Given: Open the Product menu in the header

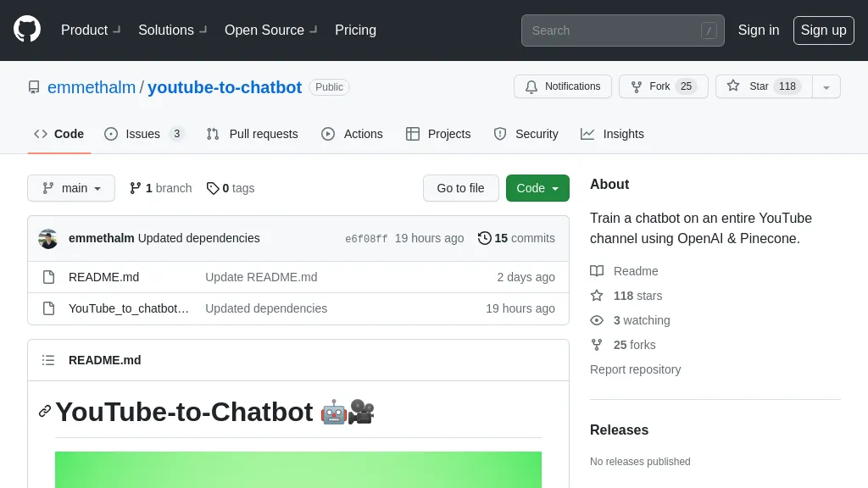Looking at the screenshot, I should click(91, 30).
